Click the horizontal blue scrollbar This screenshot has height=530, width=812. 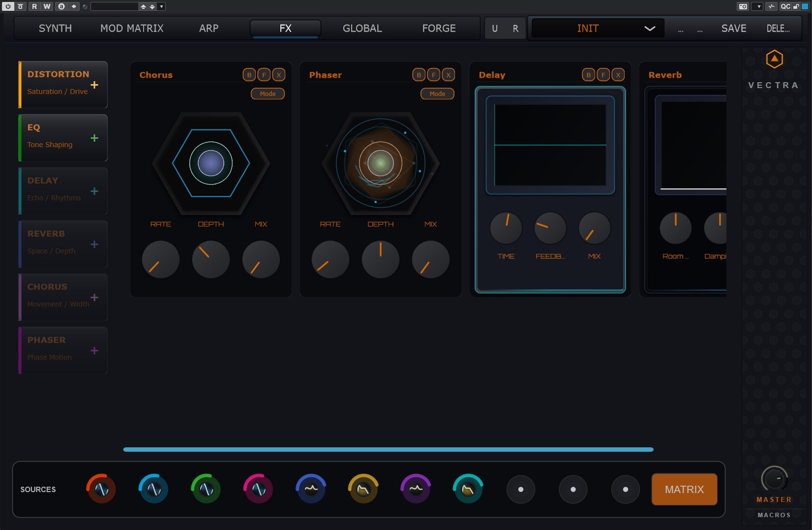point(388,449)
